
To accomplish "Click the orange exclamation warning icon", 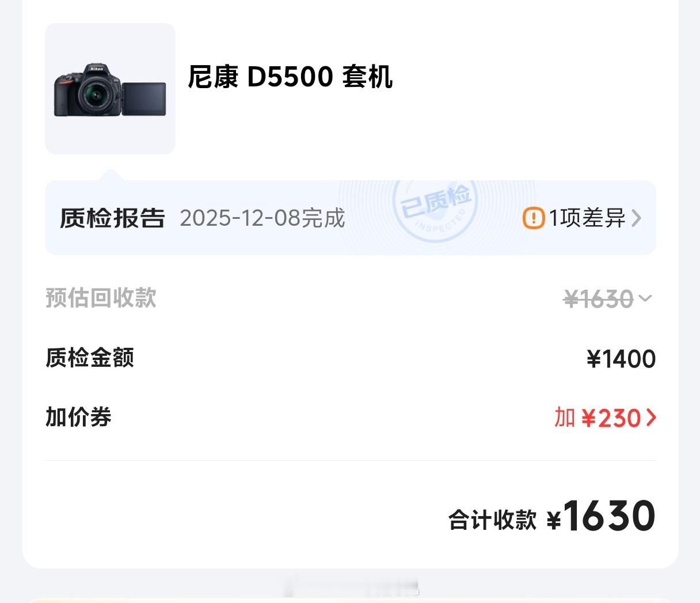I will tap(534, 218).
